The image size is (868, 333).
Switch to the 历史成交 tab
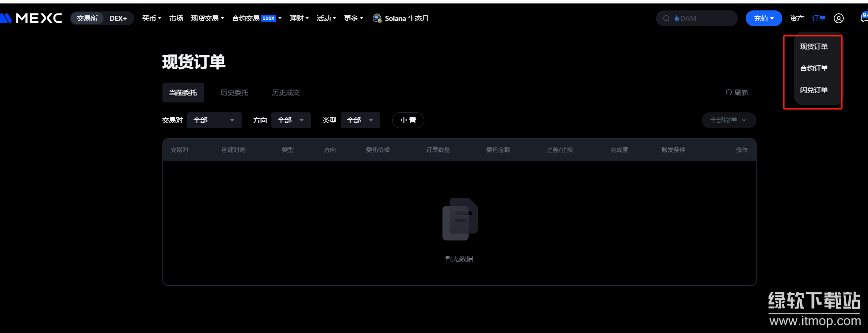click(x=286, y=93)
